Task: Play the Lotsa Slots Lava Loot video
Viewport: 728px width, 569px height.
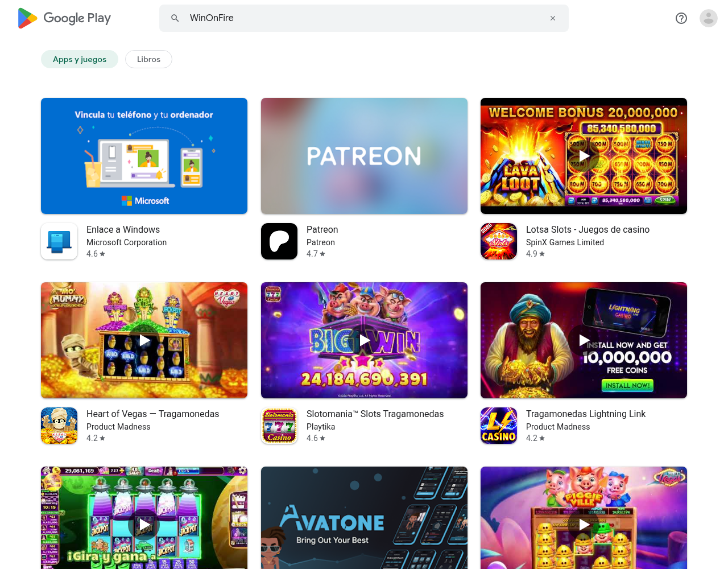Action: (x=584, y=156)
